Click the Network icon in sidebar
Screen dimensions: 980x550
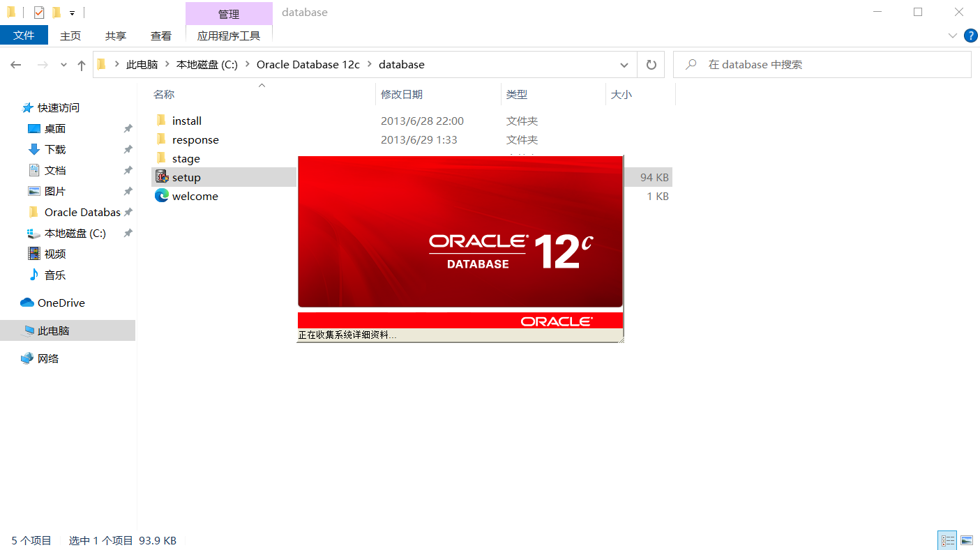pyautogui.click(x=27, y=358)
